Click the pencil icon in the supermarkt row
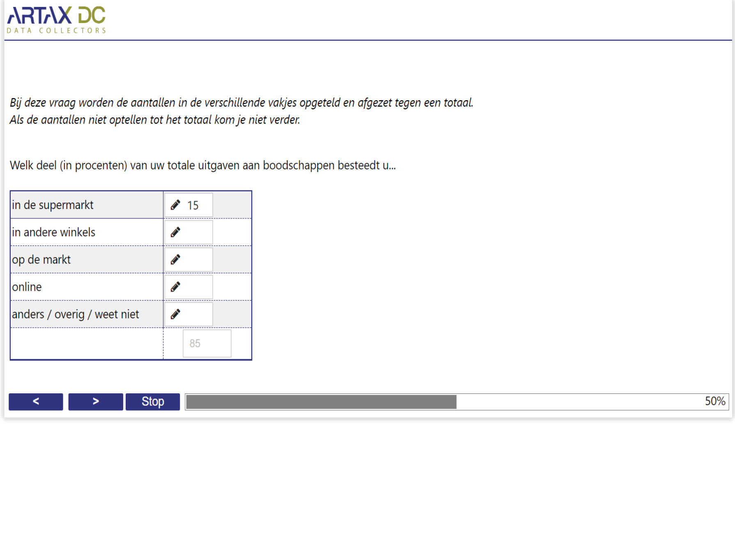735x560 pixels. pyautogui.click(x=175, y=205)
